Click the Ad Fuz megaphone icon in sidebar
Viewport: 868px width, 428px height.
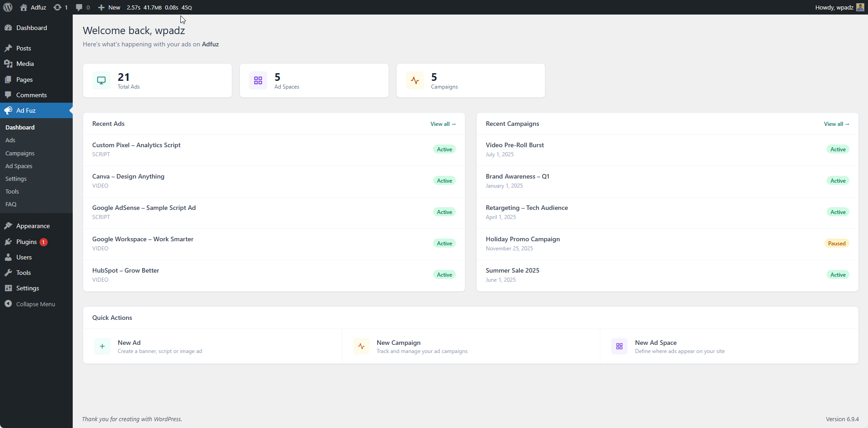[8, 110]
